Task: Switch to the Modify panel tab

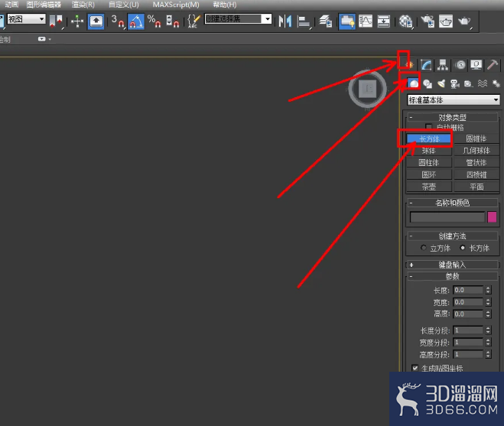Action: point(426,65)
